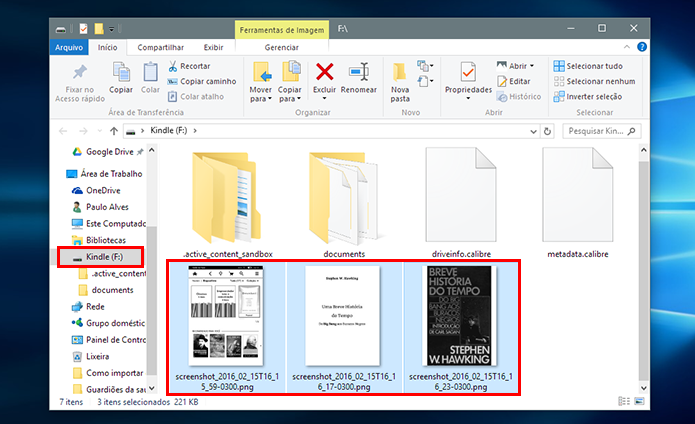The width and height of the screenshot is (695, 424).
Task: Open the Arquivo menu tab
Action: pyautogui.click(x=69, y=47)
